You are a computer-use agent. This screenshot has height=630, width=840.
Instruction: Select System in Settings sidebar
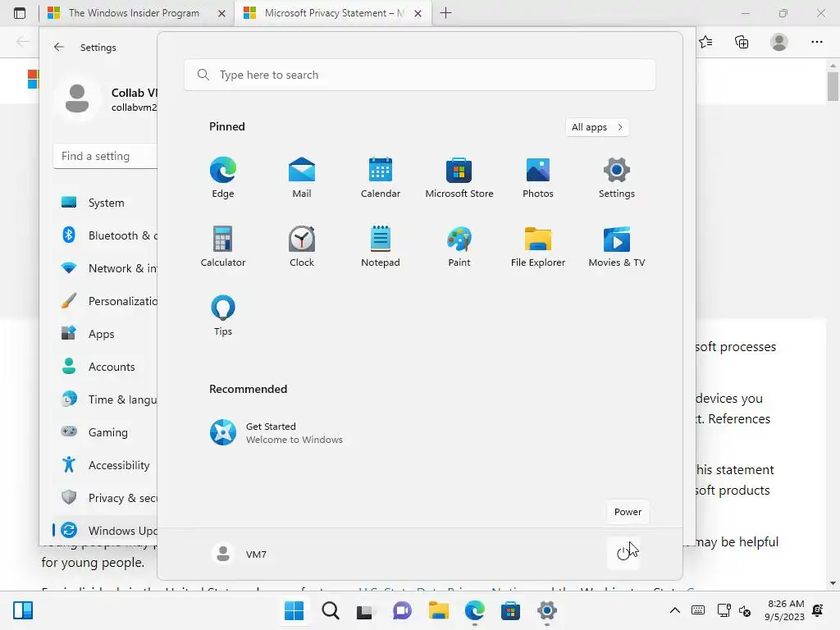(x=106, y=203)
